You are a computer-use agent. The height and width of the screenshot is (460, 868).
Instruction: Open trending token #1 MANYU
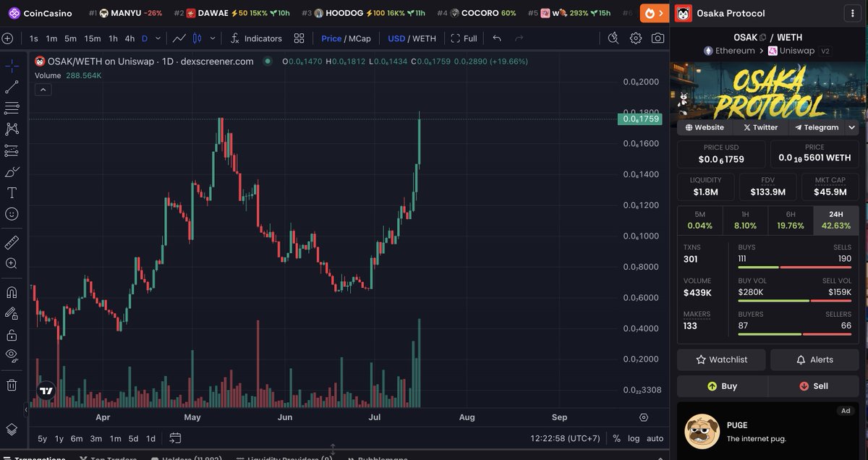(124, 13)
